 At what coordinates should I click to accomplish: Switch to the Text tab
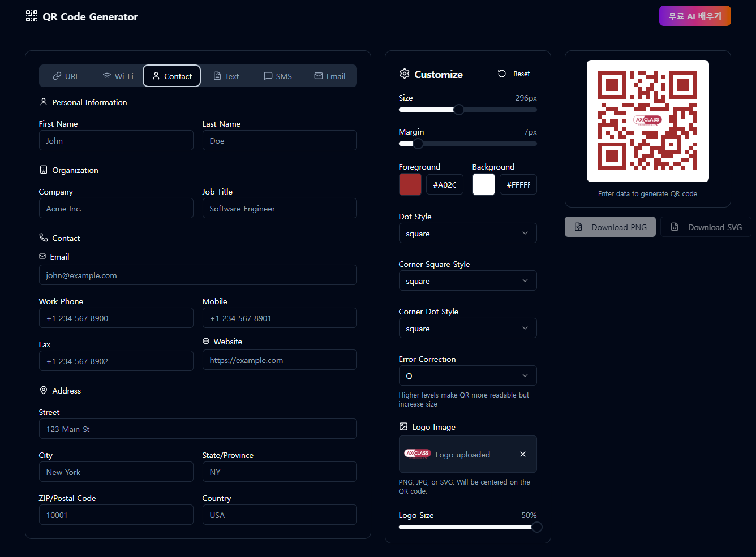point(226,75)
